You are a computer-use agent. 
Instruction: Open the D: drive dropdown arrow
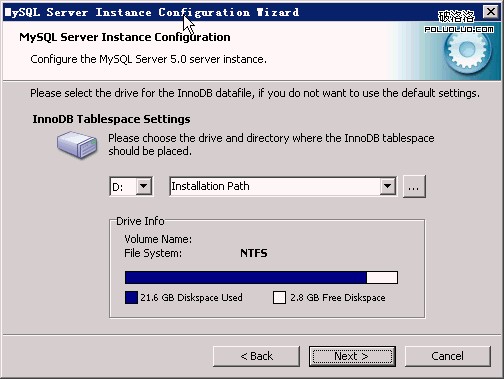(x=144, y=186)
